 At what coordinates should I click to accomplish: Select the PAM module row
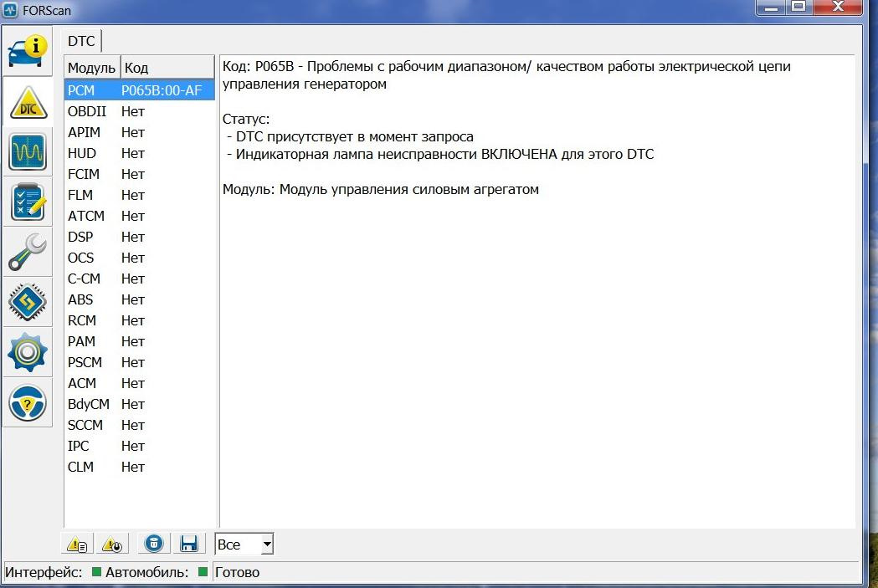click(140, 341)
